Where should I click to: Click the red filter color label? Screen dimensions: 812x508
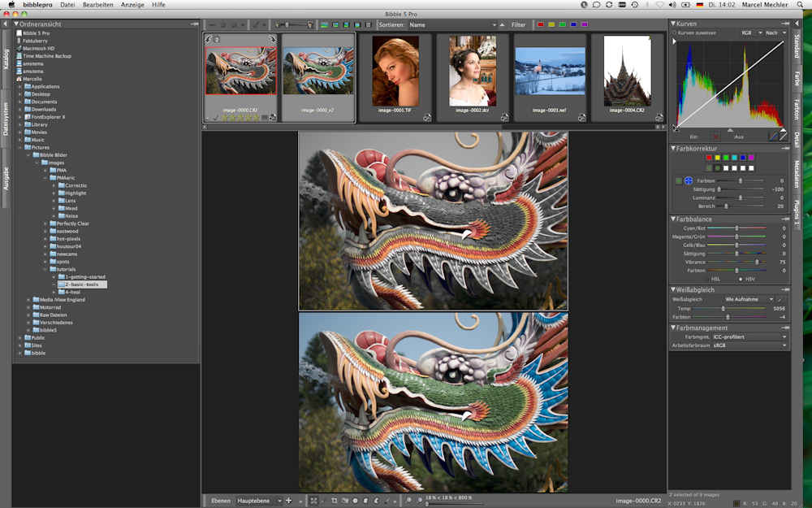(x=542, y=24)
